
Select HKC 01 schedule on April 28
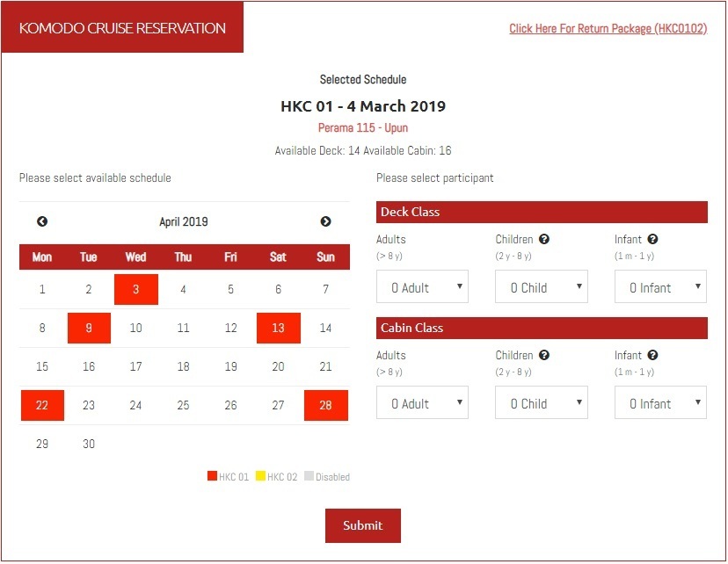pos(326,405)
